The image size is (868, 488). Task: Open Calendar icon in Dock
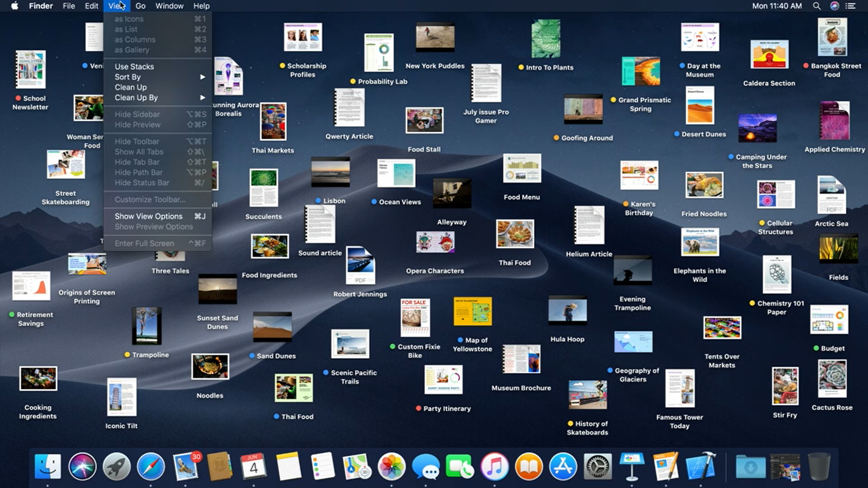[x=254, y=467]
